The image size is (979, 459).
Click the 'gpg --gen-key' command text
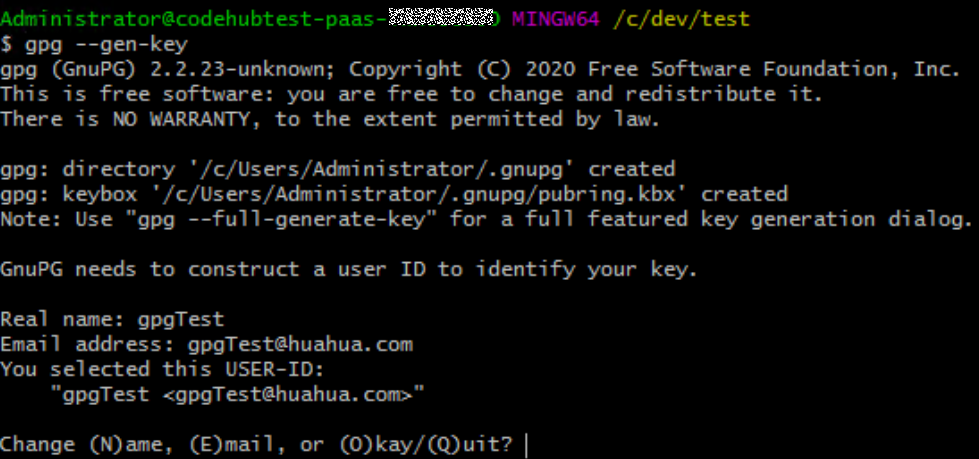point(106,45)
